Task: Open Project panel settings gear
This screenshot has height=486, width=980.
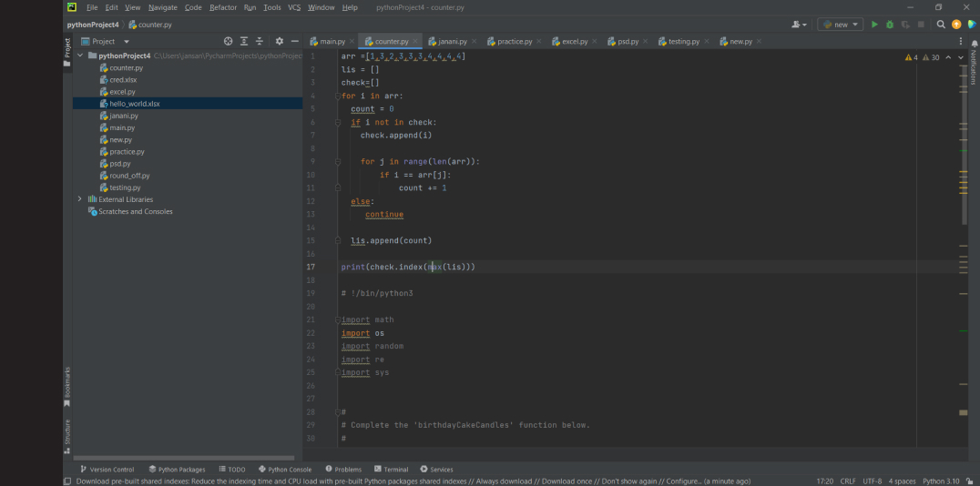Action: [280, 41]
